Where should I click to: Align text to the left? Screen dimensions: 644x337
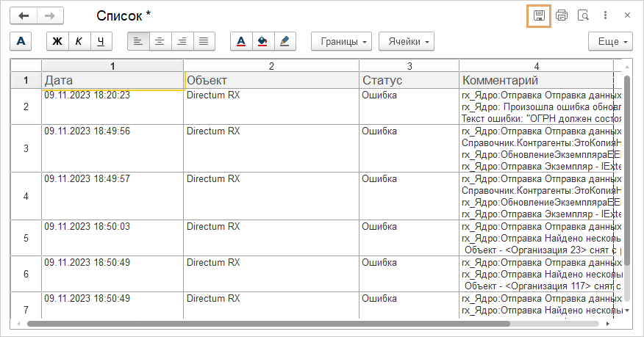click(138, 41)
